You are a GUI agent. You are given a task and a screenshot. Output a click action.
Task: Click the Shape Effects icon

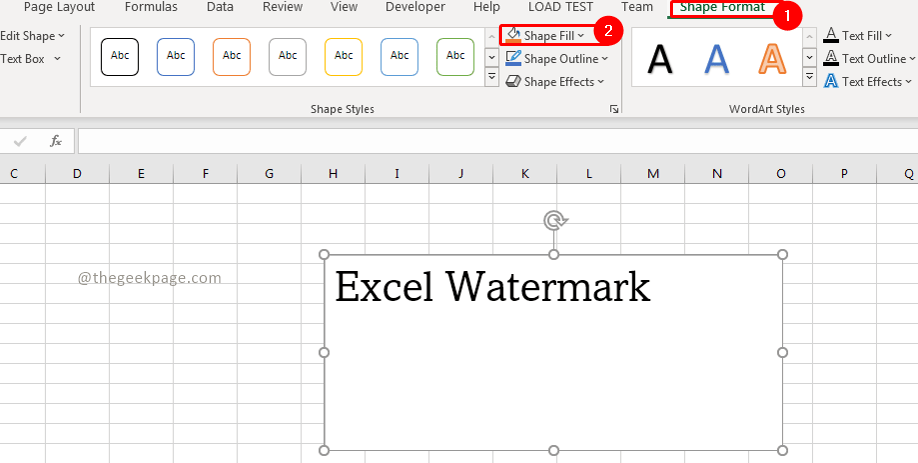513,82
